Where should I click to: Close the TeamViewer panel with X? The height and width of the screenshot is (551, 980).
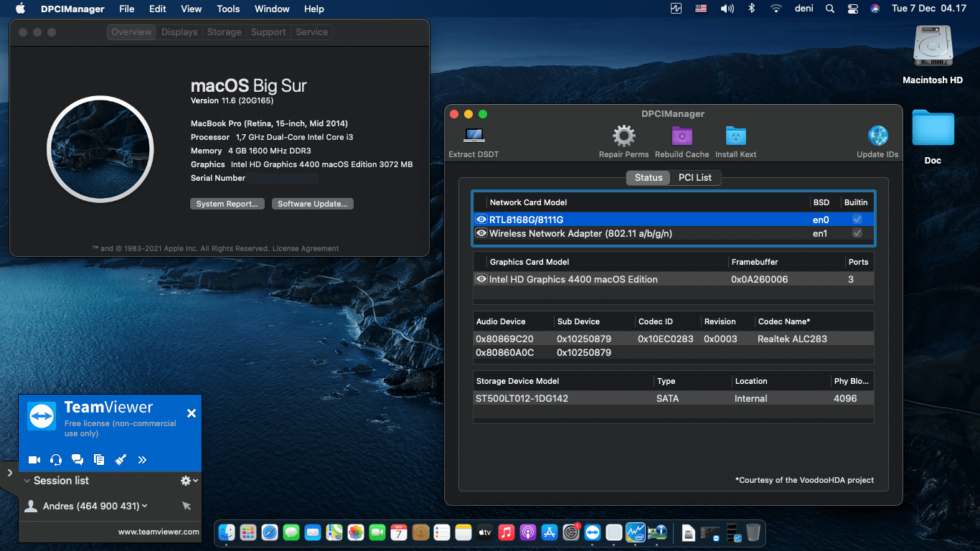click(x=192, y=413)
